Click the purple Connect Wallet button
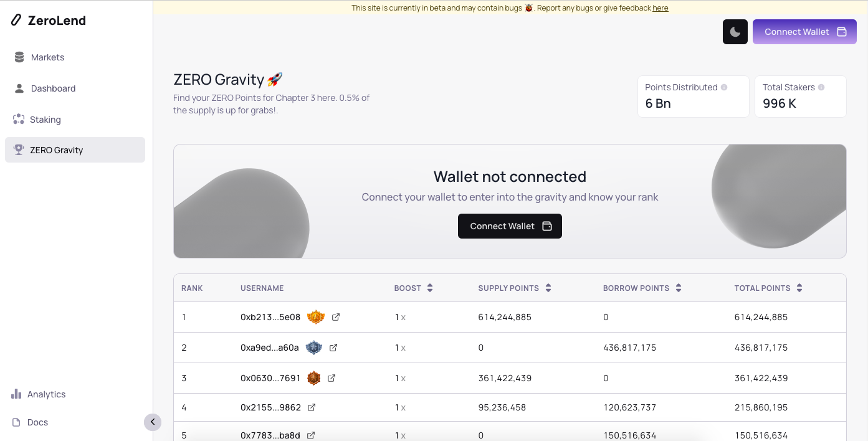The height and width of the screenshot is (441, 868). [804, 32]
